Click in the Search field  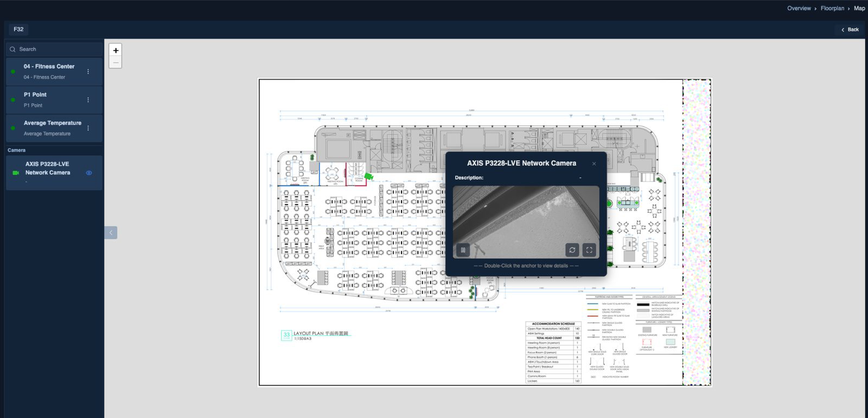pyautogui.click(x=54, y=49)
